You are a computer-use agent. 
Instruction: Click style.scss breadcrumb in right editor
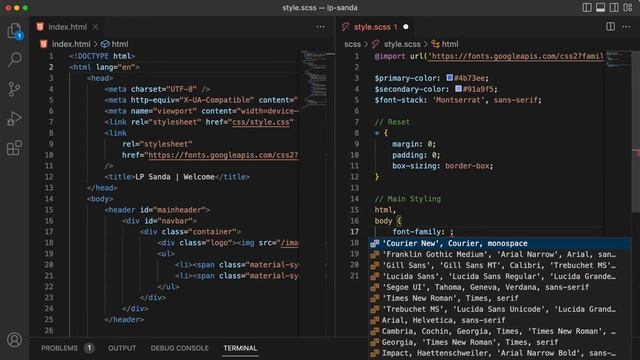(402, 44)
